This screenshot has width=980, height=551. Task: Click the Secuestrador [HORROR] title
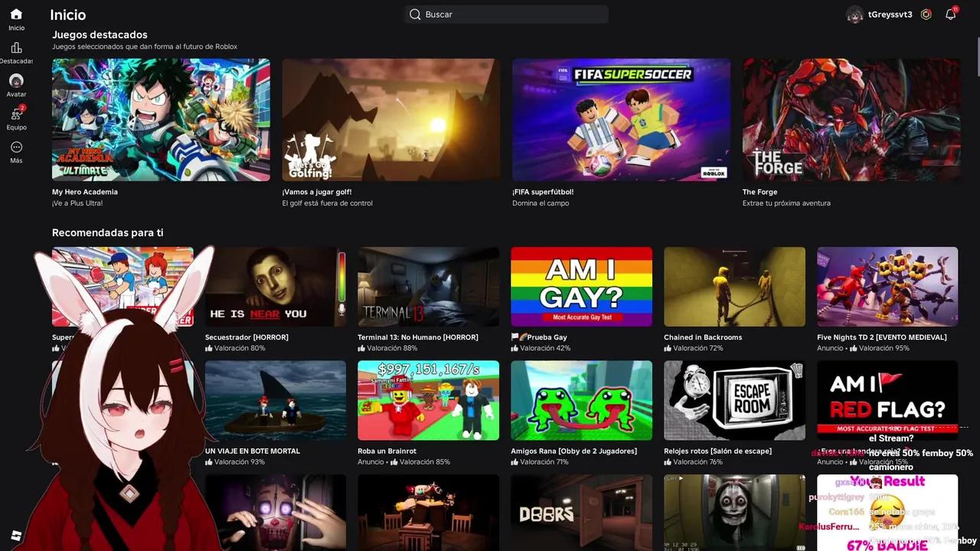click(247, 337)
